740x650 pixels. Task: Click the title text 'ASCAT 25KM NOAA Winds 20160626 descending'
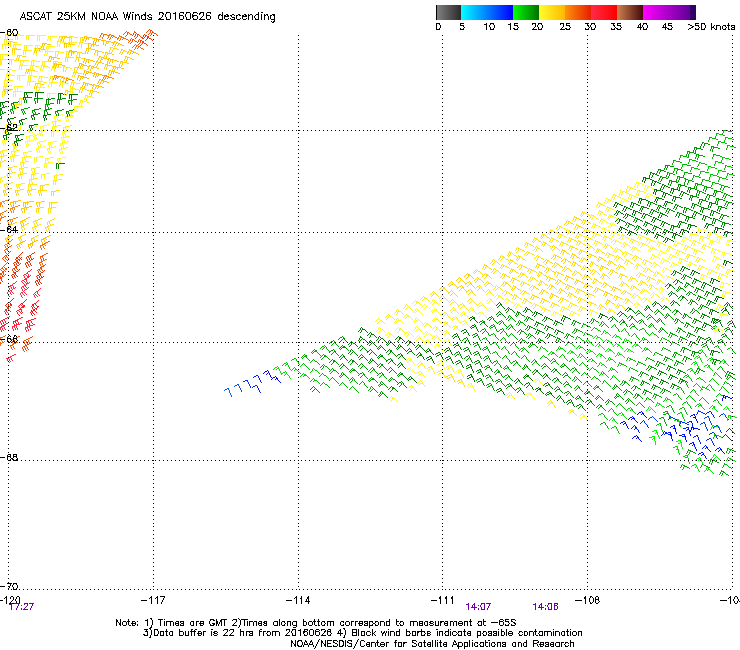[x=147, y=16]
